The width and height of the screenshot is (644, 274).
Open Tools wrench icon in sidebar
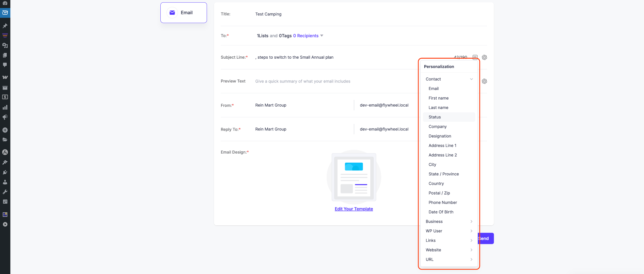pyautogui.click(x=5, y=192)
